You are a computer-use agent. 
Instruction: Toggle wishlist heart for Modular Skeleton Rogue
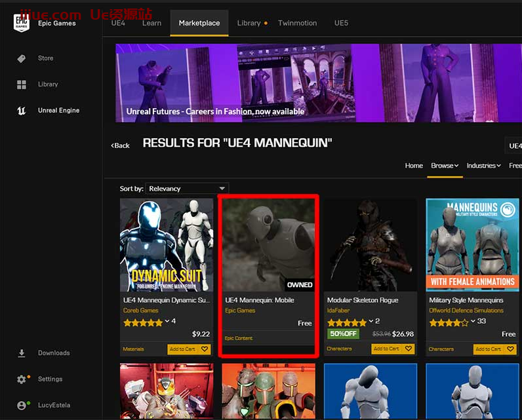[409, 349]
